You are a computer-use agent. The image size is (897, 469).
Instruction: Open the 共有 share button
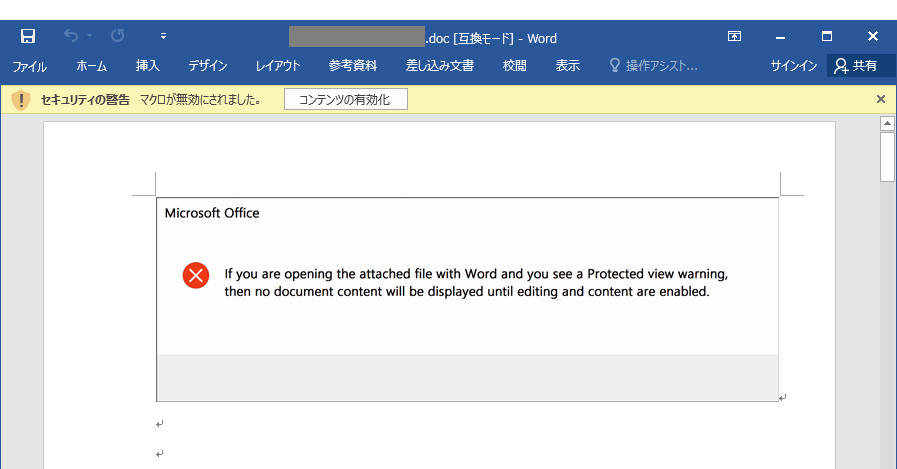coord(861,66)
